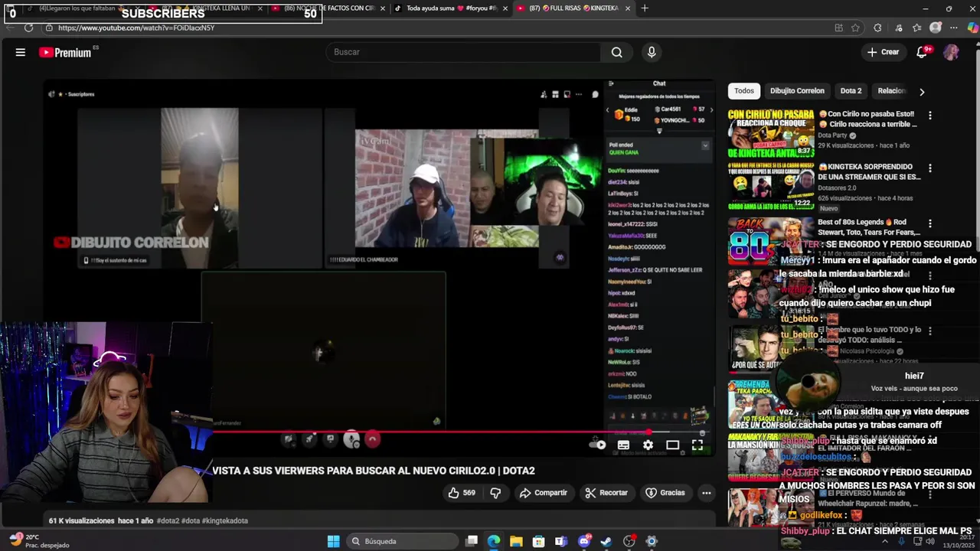Open video player settings gear
The height and width of the screenshot is (551, 980).
[648, 445]
